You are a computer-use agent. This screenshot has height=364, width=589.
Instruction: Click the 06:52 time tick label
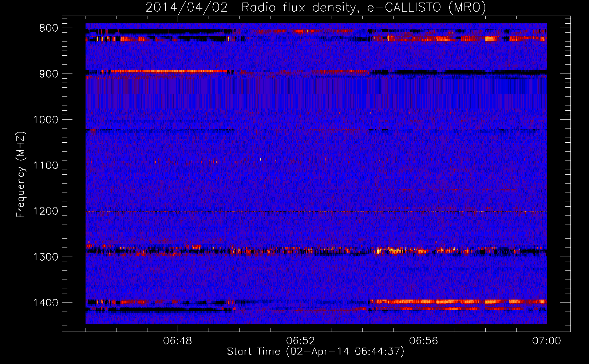pos(301,341)
